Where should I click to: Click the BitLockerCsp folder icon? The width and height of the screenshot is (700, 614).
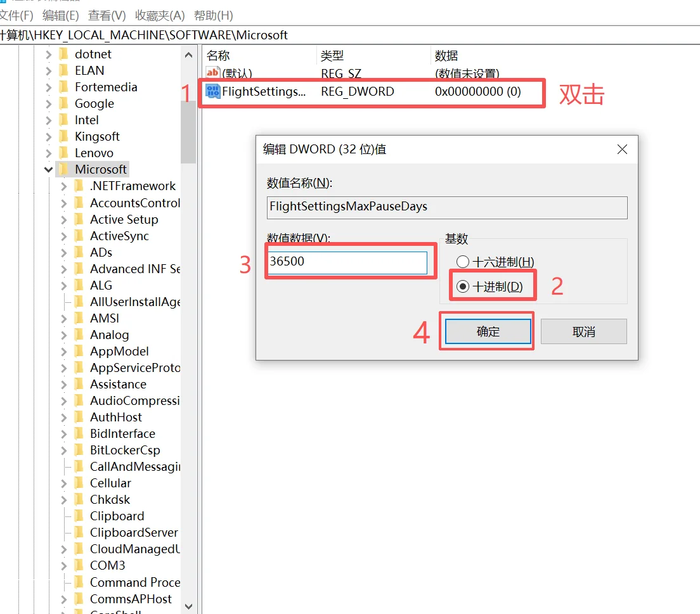(x=79, y=451)
